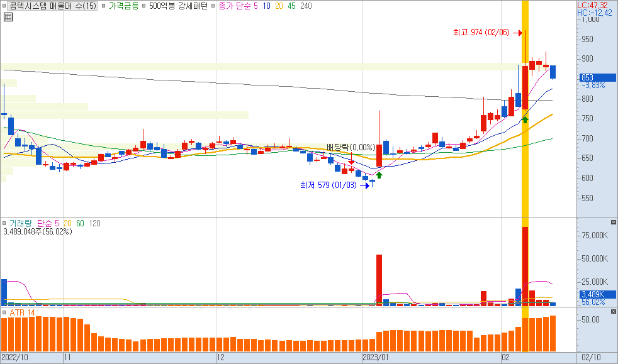Click the green up arrow signal below 02/06 candle

point(525,119)
